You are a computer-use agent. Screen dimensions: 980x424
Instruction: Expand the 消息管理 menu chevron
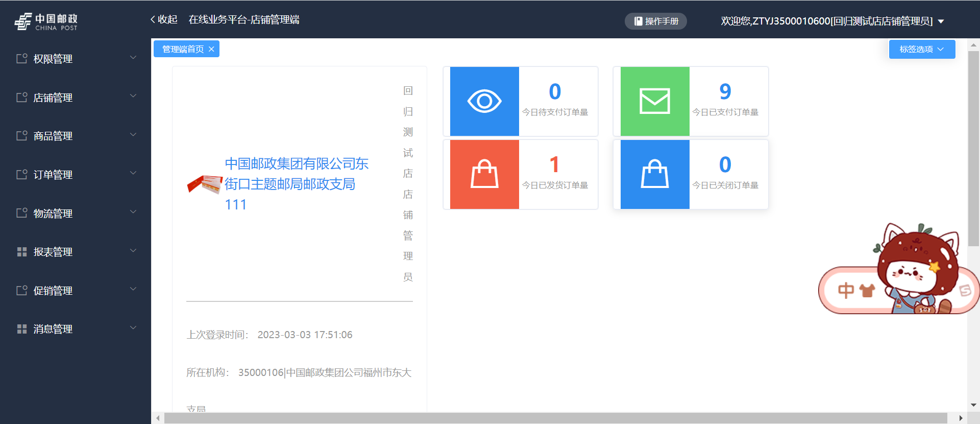point(133,327)
